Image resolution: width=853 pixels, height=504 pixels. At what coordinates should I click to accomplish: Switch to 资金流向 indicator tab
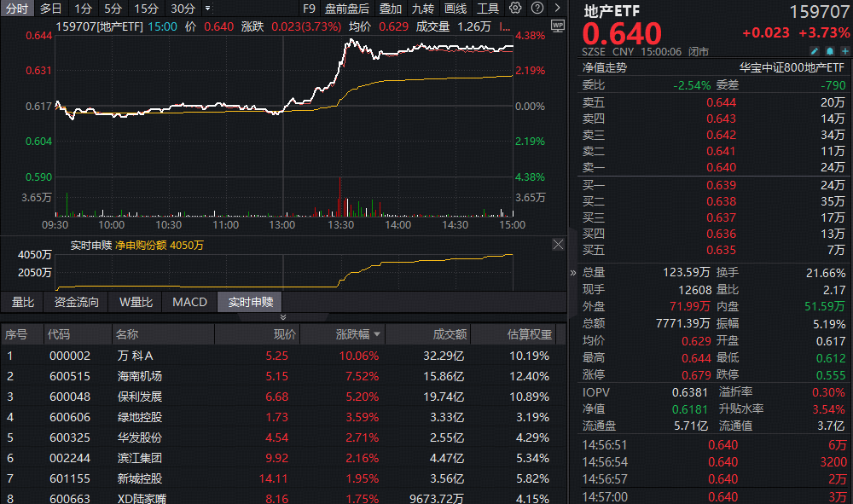pyautogui.click(x=77, y=302)
